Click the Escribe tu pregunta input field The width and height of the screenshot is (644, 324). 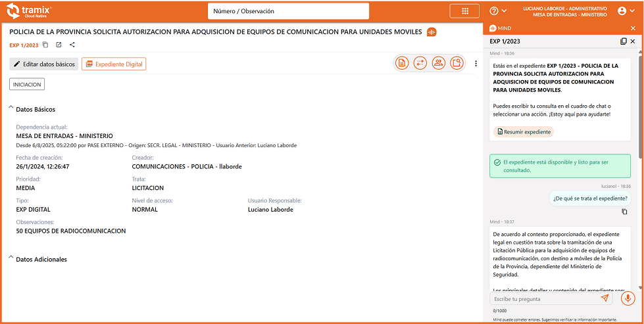[x=546, y=299]
